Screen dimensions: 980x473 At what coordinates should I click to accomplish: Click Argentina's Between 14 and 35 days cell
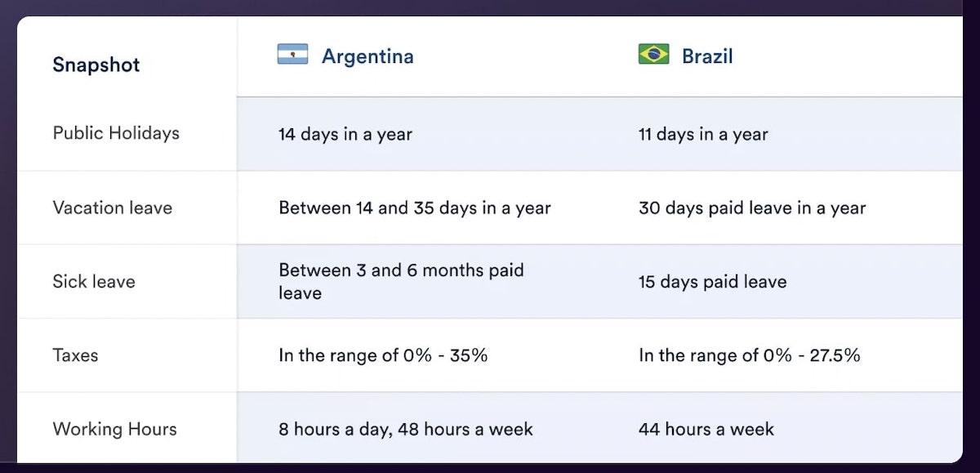(415, 208)
